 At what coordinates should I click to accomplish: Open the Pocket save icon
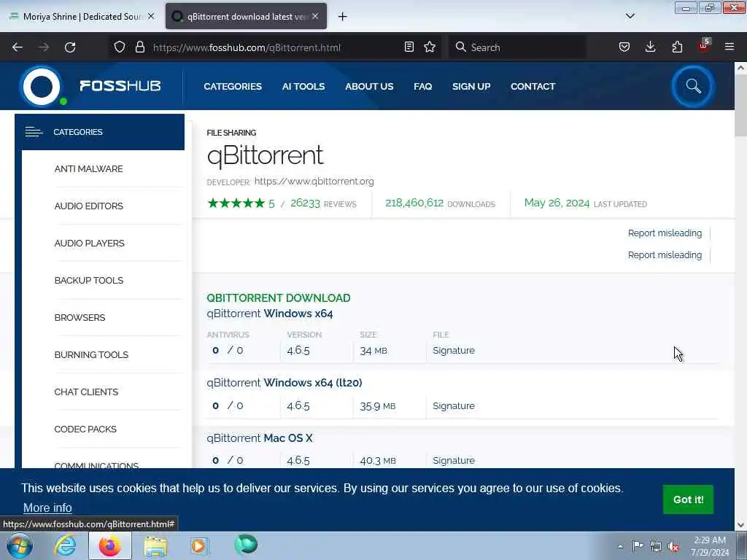point(624,47)
